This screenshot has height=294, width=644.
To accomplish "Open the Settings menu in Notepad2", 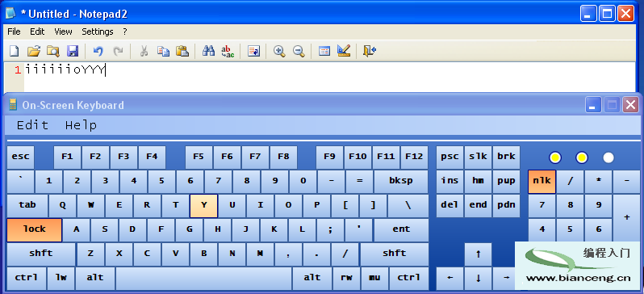I will tap(98, 31).
